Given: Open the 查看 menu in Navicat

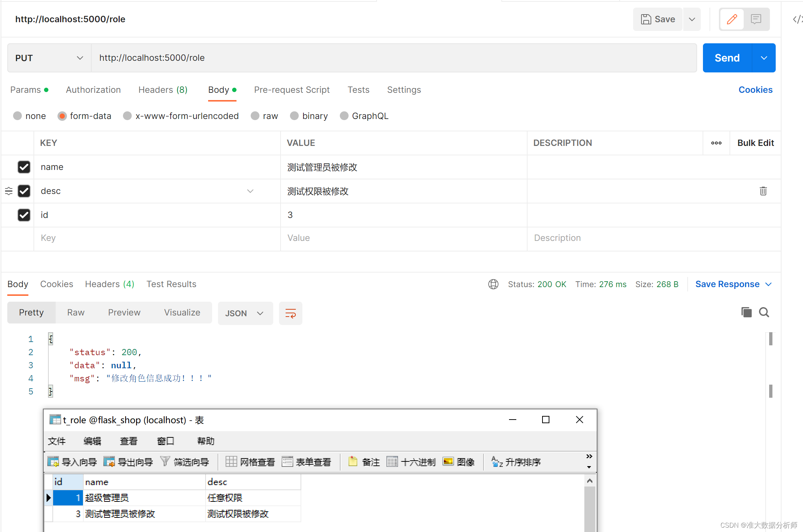Looking at the screenshot, I should click(x=128, y=441).
